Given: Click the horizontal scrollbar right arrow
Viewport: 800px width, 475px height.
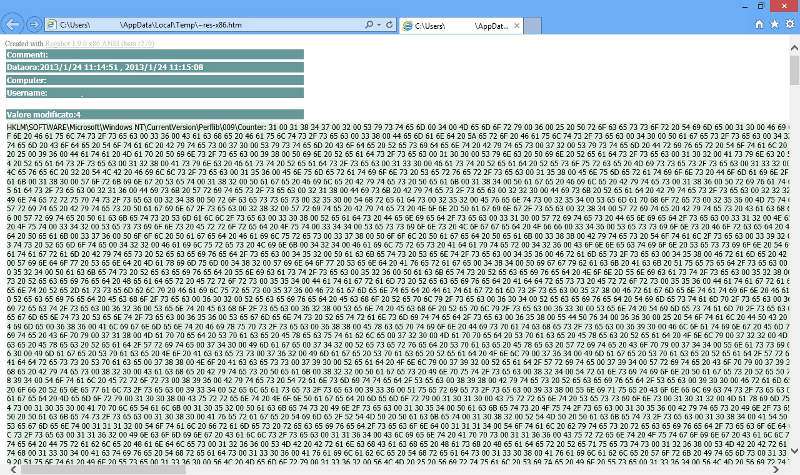Looking at the screenshot, I should coord(776,469).
